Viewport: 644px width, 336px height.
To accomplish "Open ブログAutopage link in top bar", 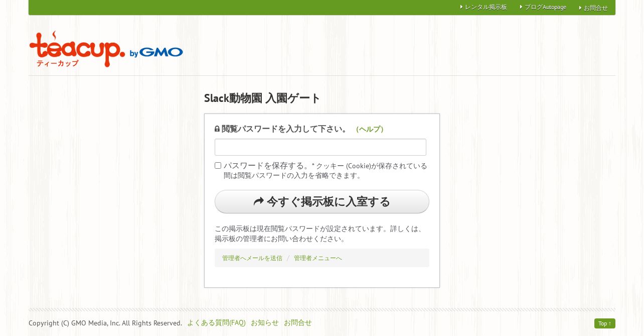I will click(x=545, y=7).
